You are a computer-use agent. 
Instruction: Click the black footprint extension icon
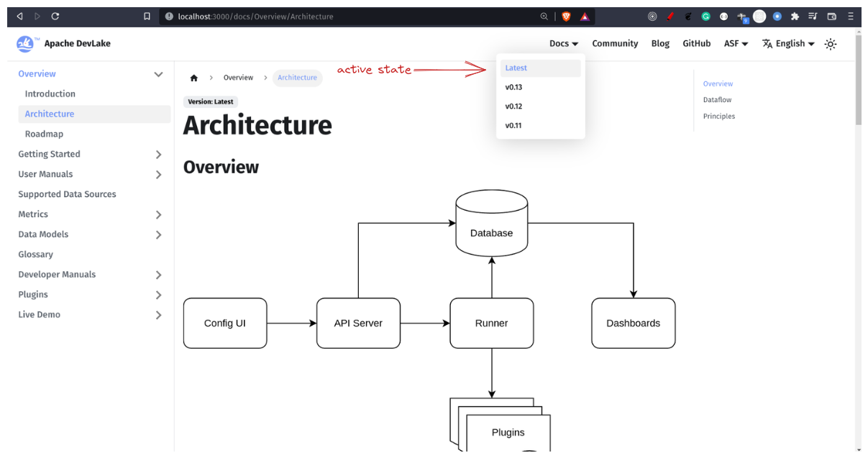point(688,17)
